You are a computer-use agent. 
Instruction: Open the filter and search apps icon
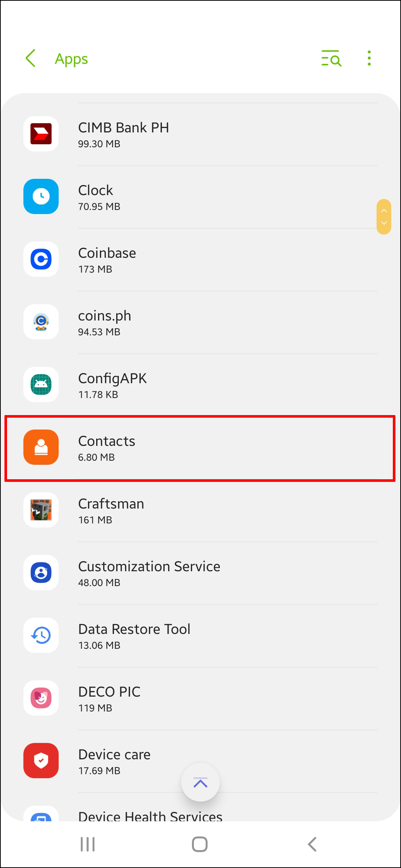click(x=331, y=59)
